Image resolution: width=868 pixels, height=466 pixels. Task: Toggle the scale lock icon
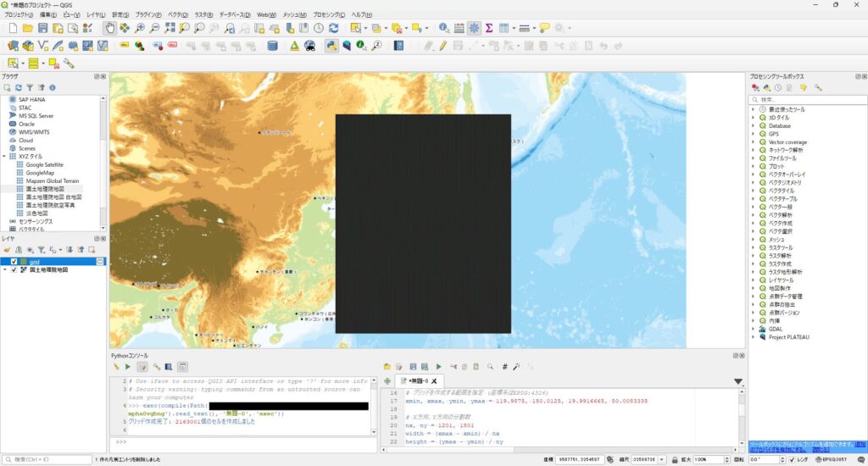coord(675,459)
